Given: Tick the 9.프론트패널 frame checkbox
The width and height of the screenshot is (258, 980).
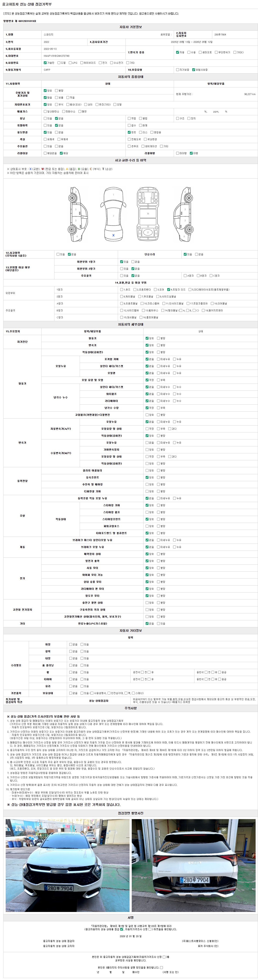Looking at the screenshot, I should 121,304.
